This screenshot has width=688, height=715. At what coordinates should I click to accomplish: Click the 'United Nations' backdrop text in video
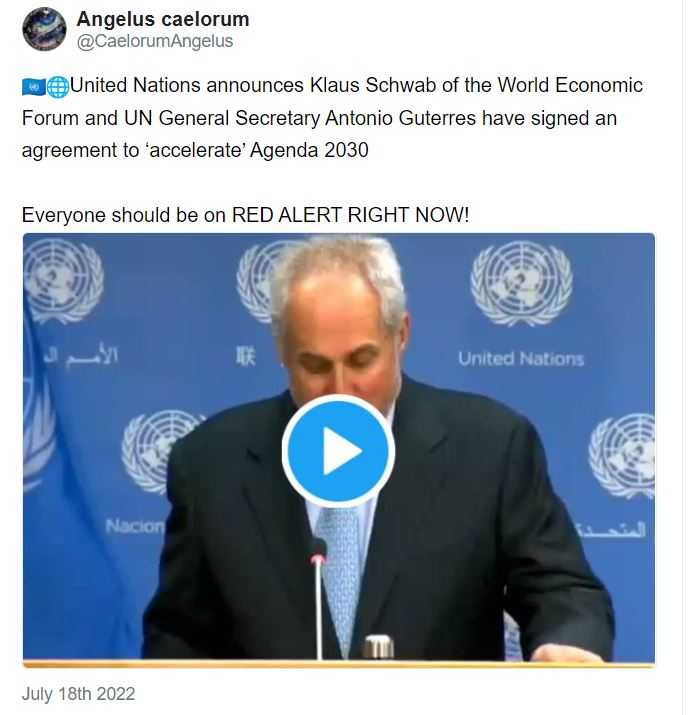click(521, 359)
